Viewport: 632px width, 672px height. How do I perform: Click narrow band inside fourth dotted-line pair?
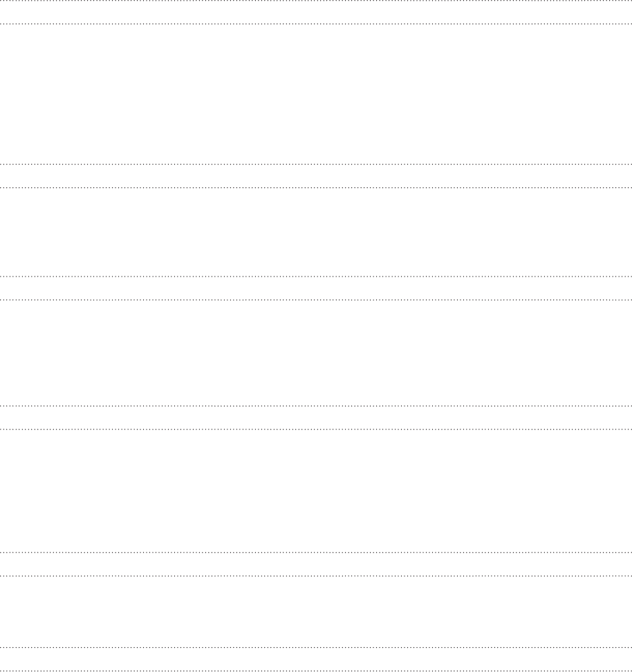click(316, 418)
